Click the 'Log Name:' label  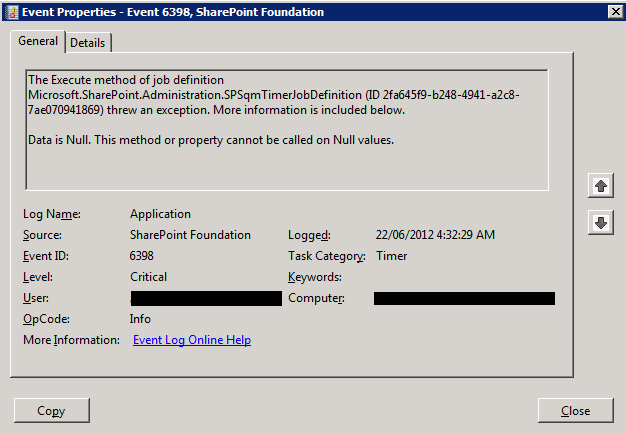tap(52, 214)
